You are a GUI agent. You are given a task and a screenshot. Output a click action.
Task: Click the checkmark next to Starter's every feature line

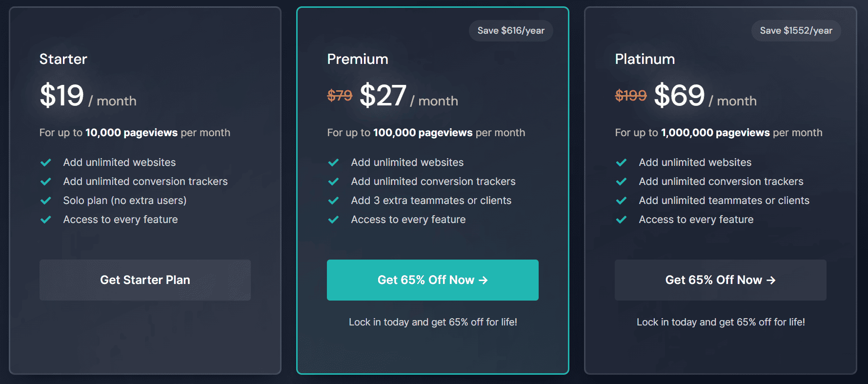click(46, 219)
